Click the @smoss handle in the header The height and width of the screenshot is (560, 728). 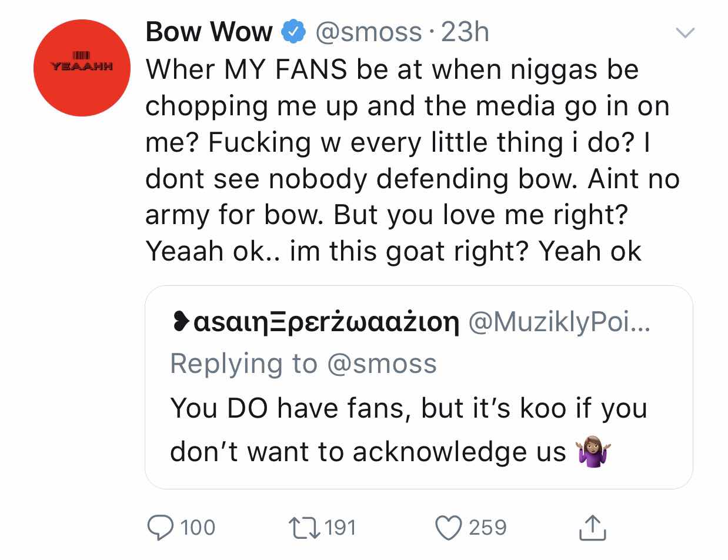click(369, 32)
